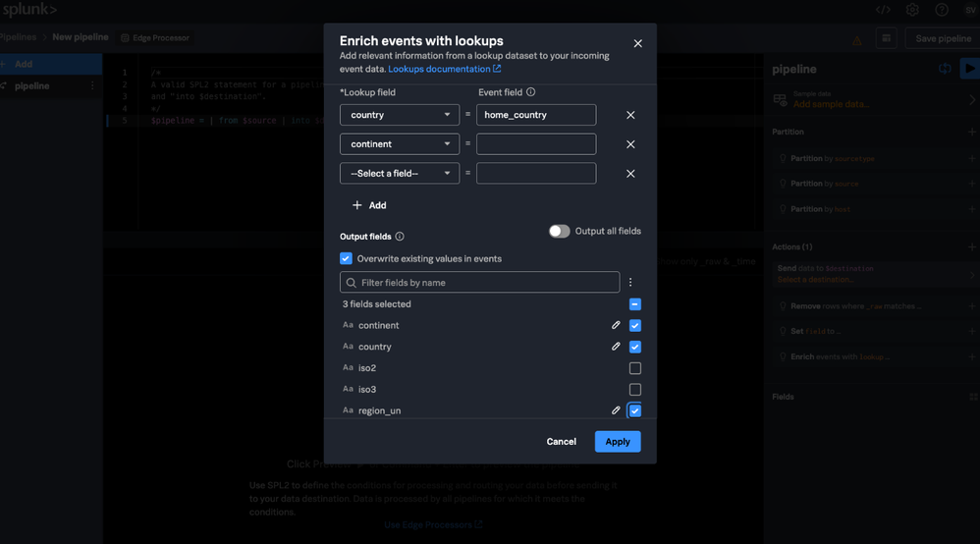This screenshot has height=544, width=980.
Task: Open the country lookup field dropdown
Action: 400,115
